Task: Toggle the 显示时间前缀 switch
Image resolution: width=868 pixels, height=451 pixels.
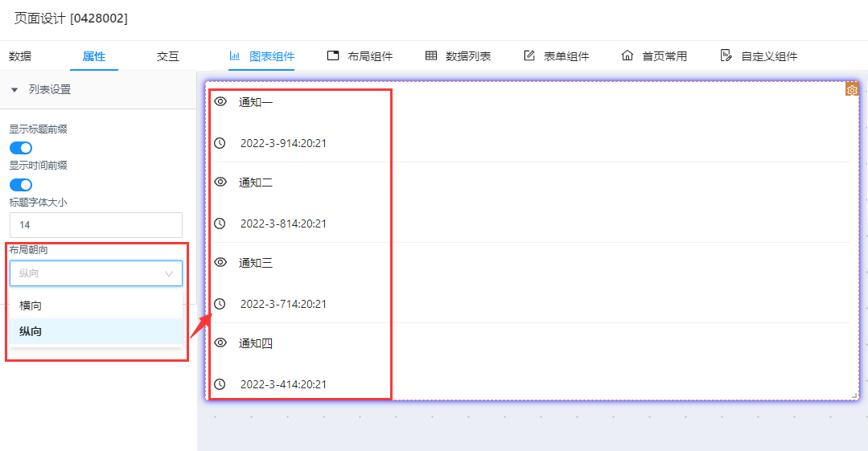Action: (x=21, y=185)
